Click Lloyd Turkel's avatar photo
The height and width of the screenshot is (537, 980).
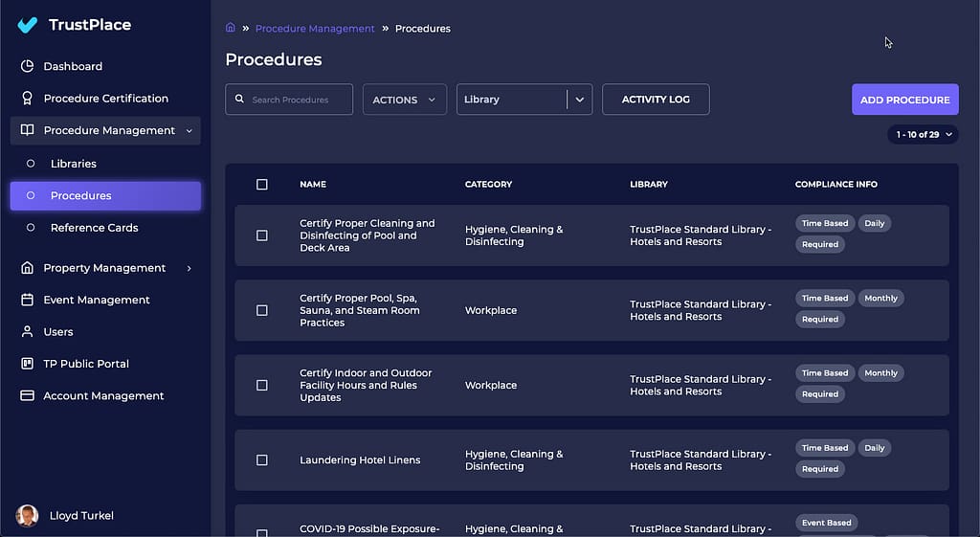27,516
